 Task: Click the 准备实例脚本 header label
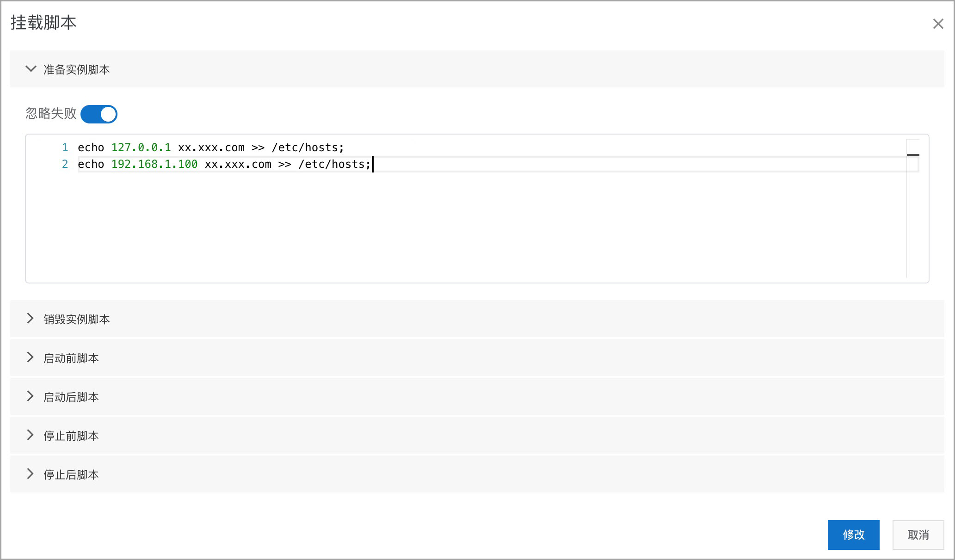[x=77, y=69]
